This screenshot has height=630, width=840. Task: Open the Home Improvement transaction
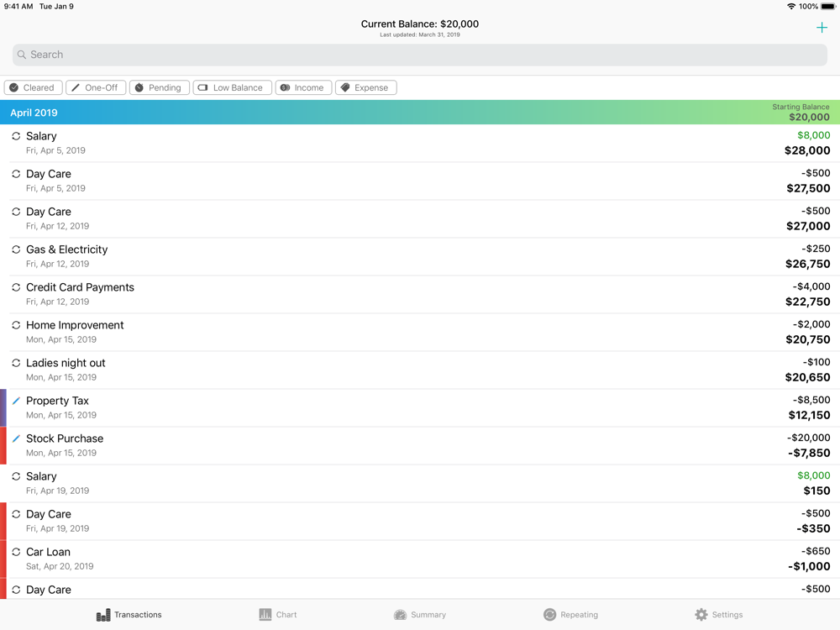[x=420, y=332]
